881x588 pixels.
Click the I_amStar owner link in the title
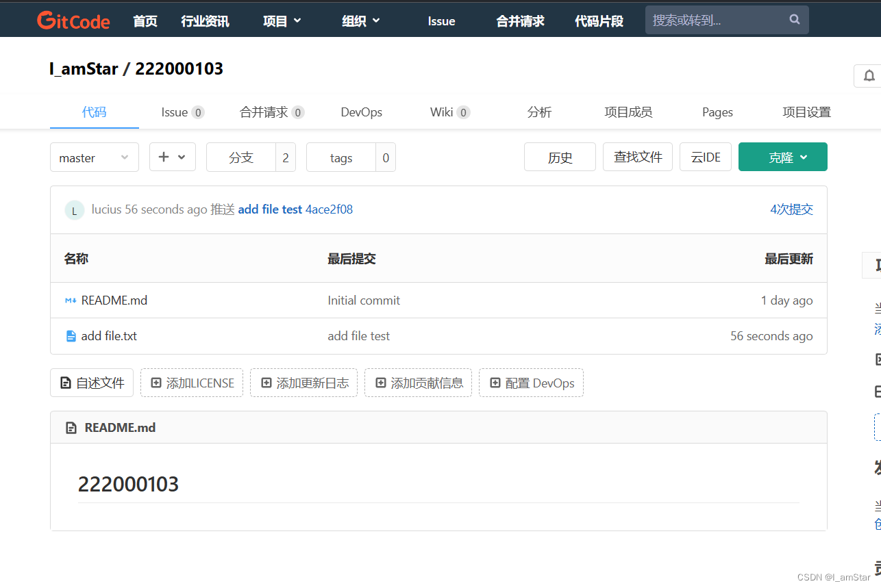(84, 68)
